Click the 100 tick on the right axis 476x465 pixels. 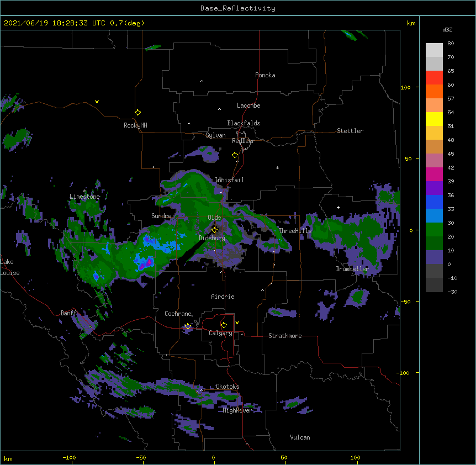coord(405,87)
